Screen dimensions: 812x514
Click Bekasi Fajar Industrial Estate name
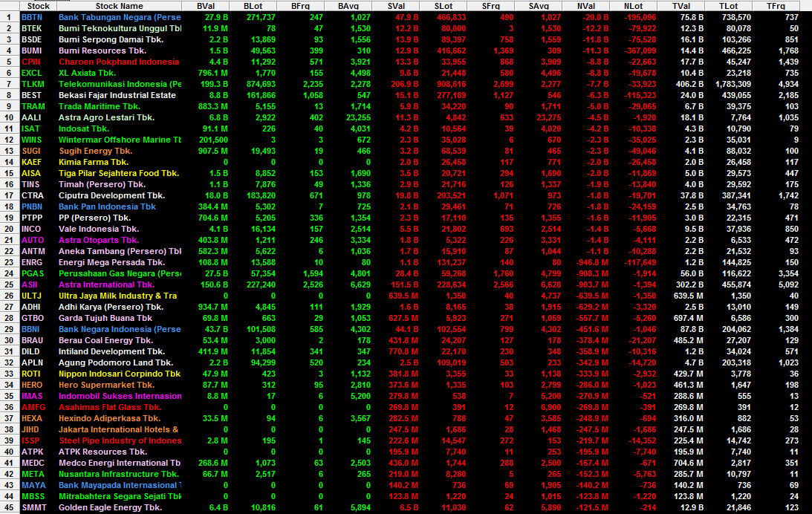117,95
